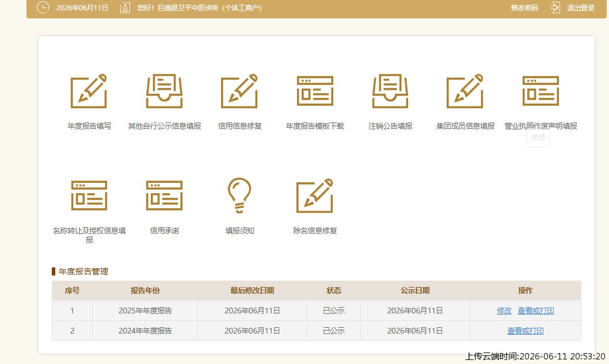Viewport: 609px width, 364px height.
Task: Click the 年度报告管理 section heading
Action: (x=83, y=271)
